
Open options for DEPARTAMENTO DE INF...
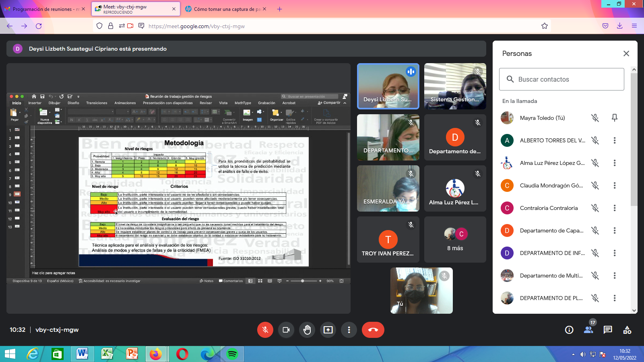click(x=615, y=253)
